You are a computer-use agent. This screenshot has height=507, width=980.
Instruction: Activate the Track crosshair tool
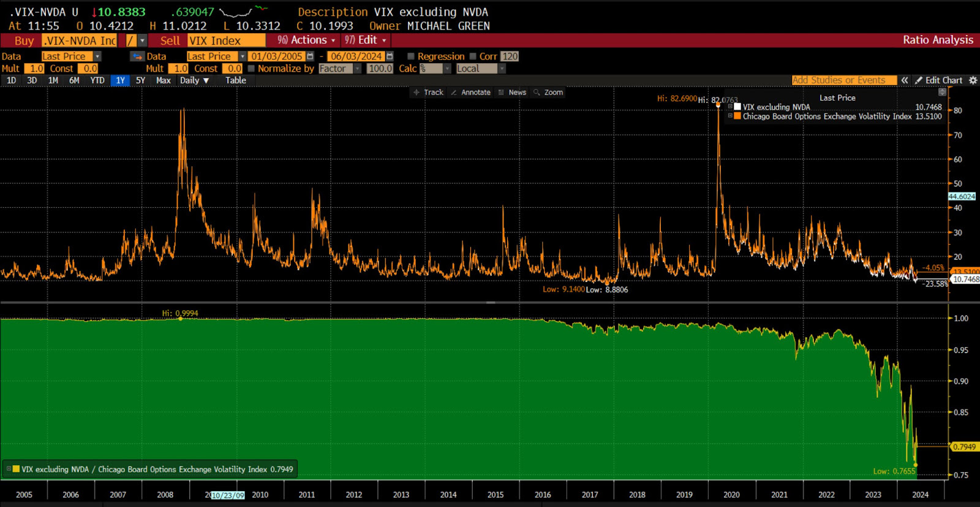428,93
